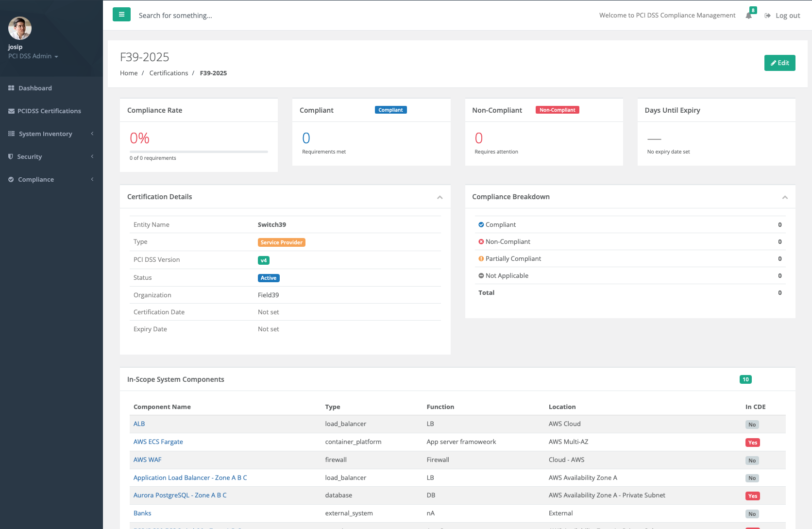This screenshot has height=529, width=812.
Task: Click the red X icon beside Non-Compliant
Action: pos(481,241)
